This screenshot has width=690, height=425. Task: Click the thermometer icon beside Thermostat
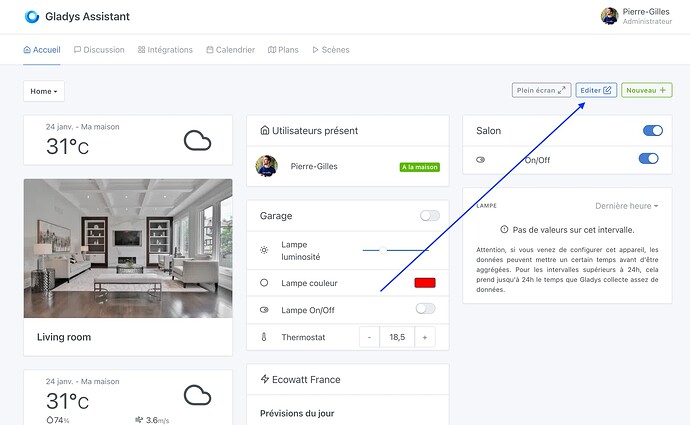264,338
